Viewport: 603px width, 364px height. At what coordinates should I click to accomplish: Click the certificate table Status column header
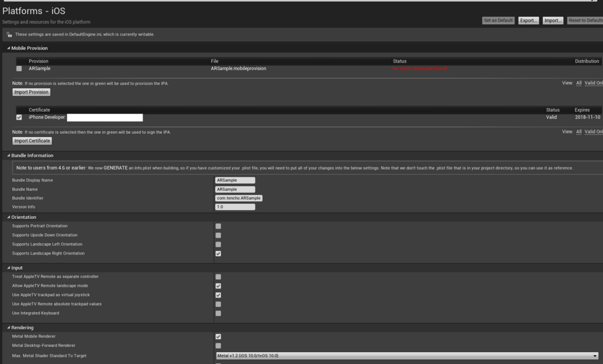[552, 110]
